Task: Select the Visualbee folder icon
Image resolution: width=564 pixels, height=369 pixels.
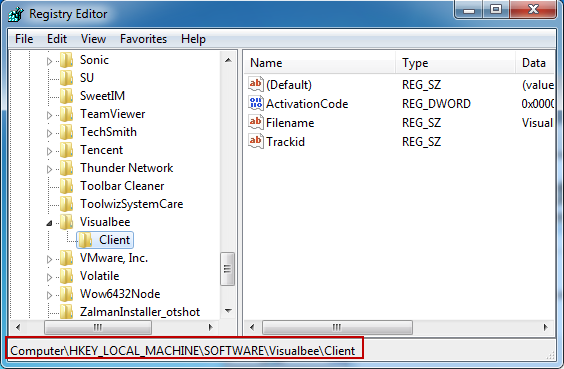Action: tap(67, 222)
